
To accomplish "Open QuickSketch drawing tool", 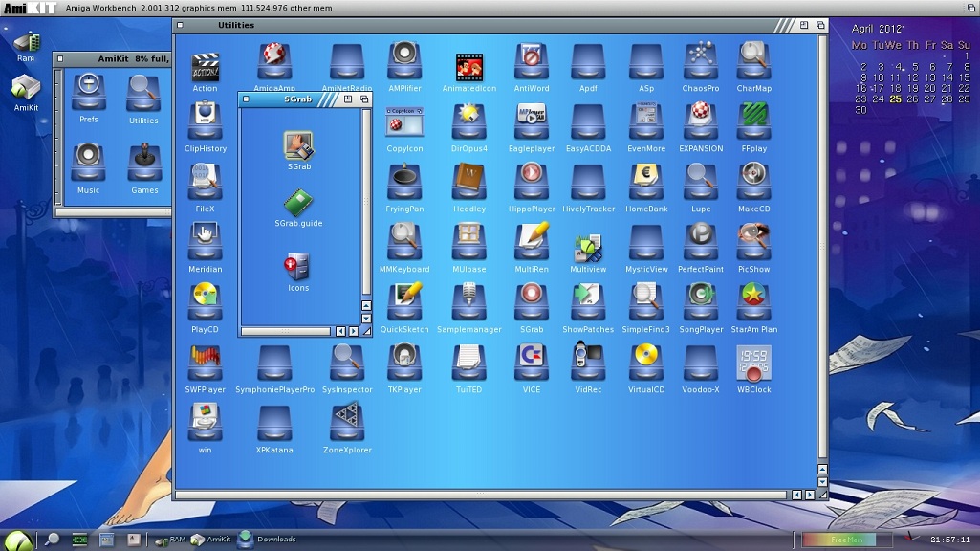I will click(404, 302).
